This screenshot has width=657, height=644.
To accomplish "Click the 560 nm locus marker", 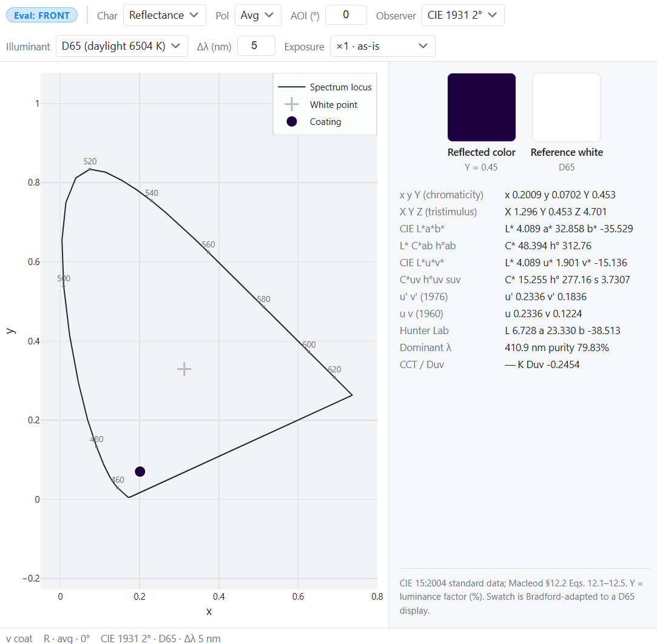I will (x=208, y=252).
